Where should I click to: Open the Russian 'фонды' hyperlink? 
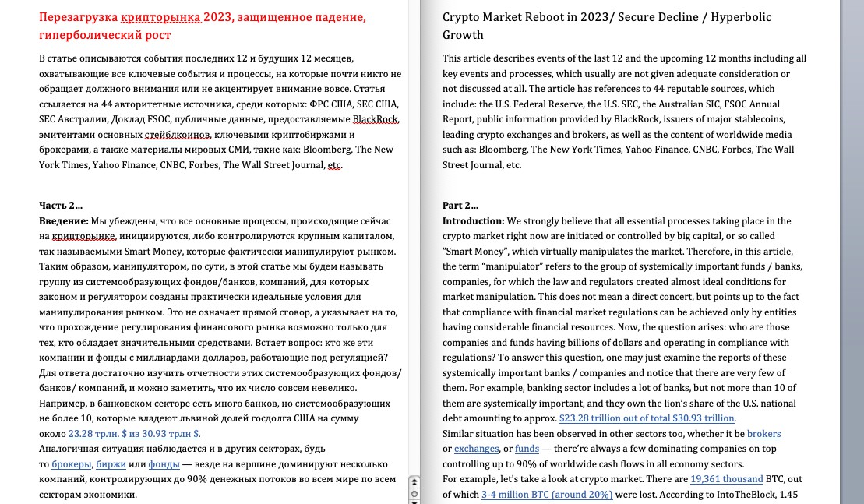[164, 463]
